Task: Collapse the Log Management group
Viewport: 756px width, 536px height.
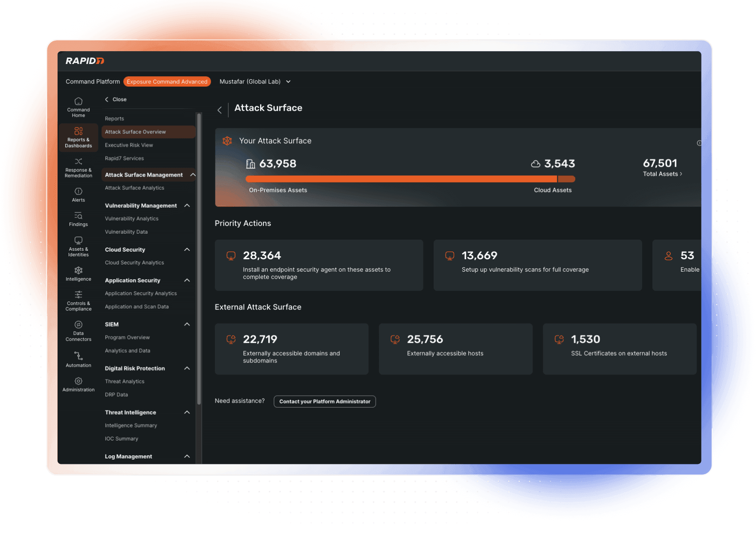Action: click(187, 456)
